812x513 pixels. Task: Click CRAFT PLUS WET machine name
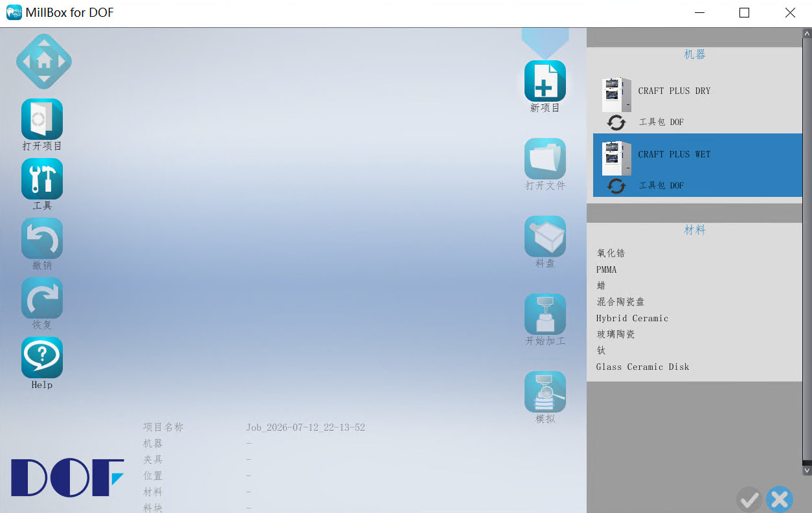[x=674, y=154]
